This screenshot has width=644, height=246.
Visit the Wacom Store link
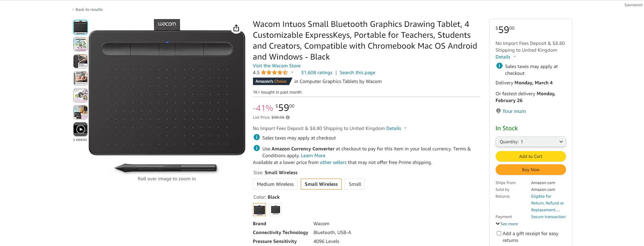[x=276, y=66]
